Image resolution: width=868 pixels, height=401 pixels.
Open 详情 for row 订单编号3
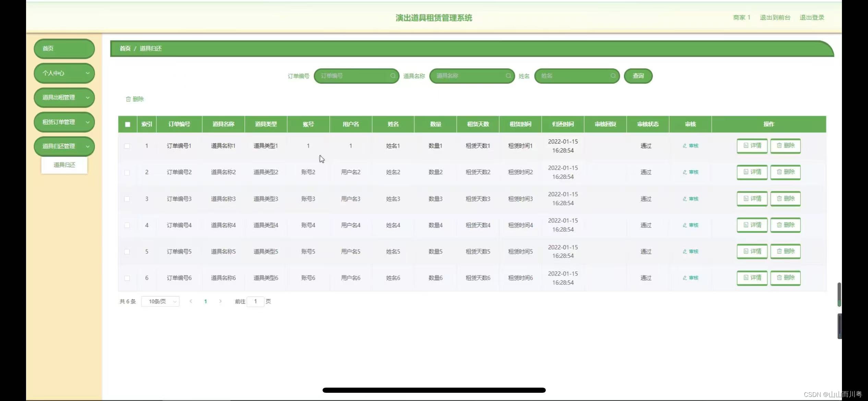752,199
